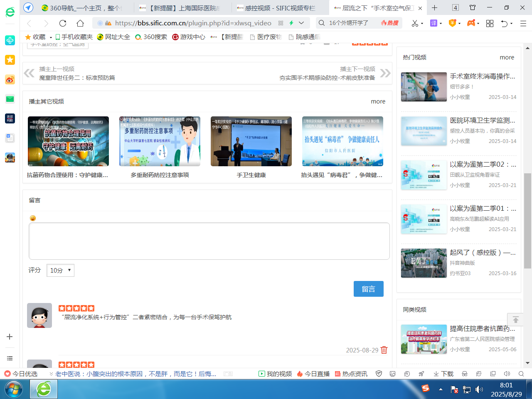Click the restore/undo arrow icon
The image size is (532, 399).
(504, 23)
